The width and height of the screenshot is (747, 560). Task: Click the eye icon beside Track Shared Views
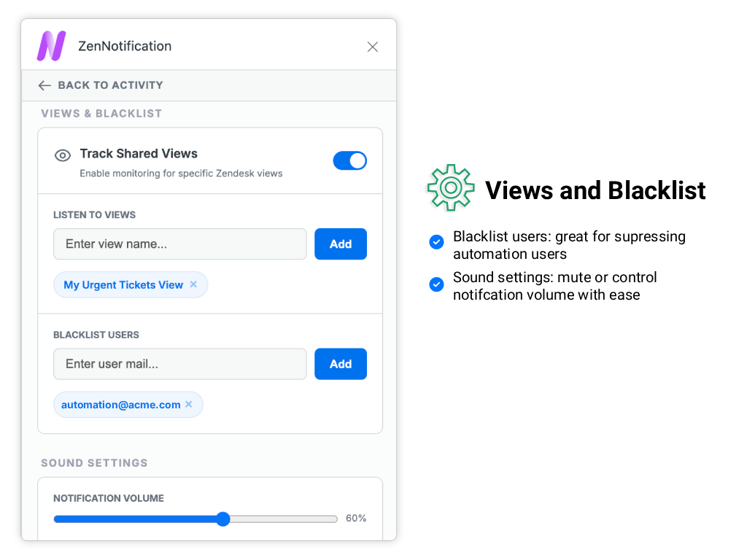(63, 155)
